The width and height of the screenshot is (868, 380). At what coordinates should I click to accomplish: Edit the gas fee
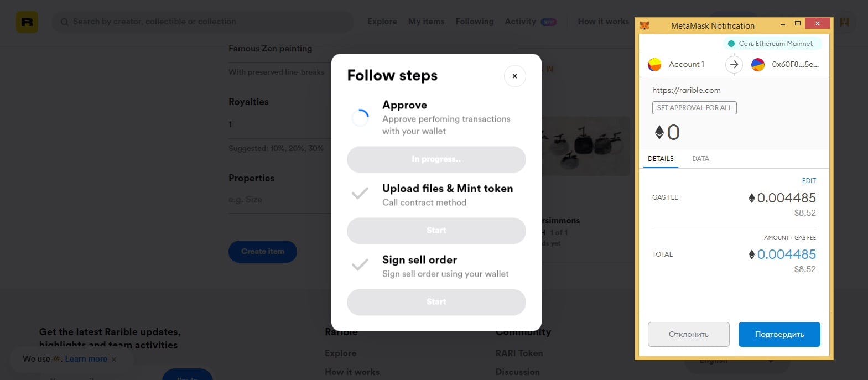[809, 181]
